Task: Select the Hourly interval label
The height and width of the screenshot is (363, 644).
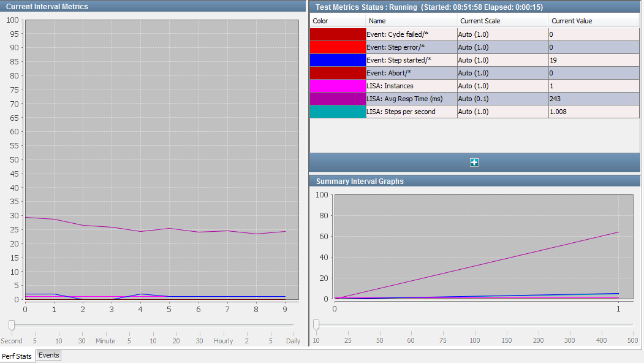Action: tap(223, 341)
